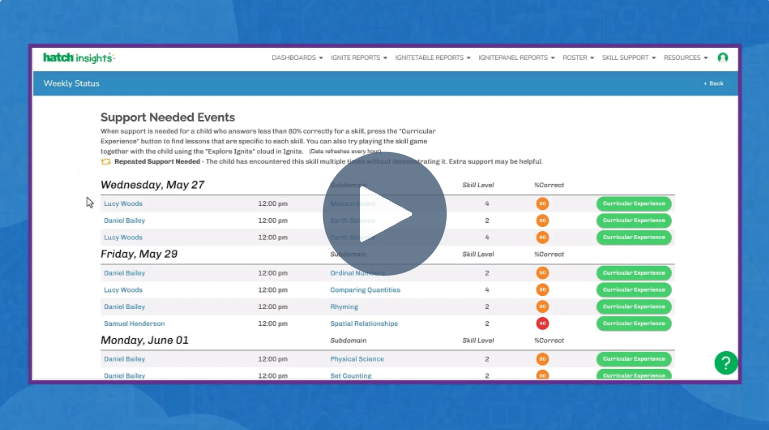Click orange percent badge in Physical Science row
769x430 pixels.
(x=542, y=359)
